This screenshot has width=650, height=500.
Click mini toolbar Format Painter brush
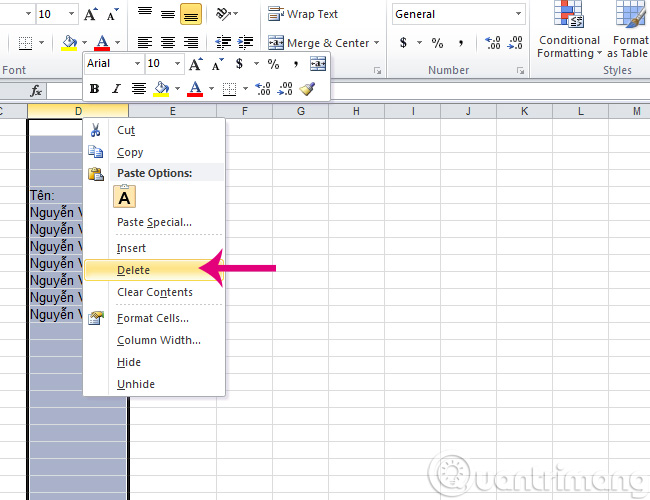click(307, 88)
